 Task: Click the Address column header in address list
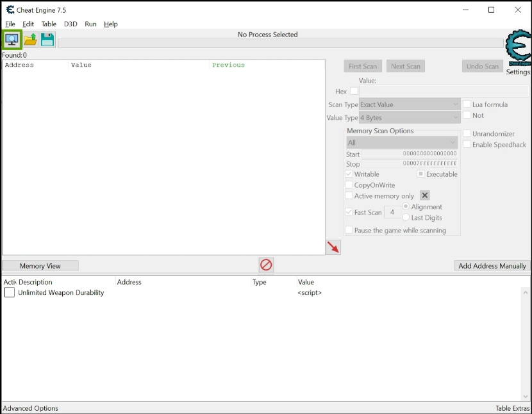pyautogui.click(x=183, y=282)
